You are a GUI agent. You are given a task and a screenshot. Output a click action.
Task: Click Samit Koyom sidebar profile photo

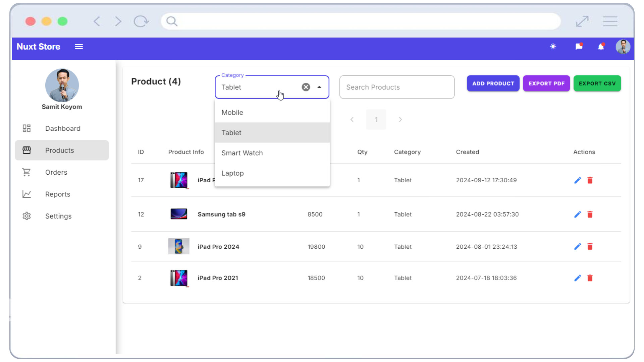[62, 85]
